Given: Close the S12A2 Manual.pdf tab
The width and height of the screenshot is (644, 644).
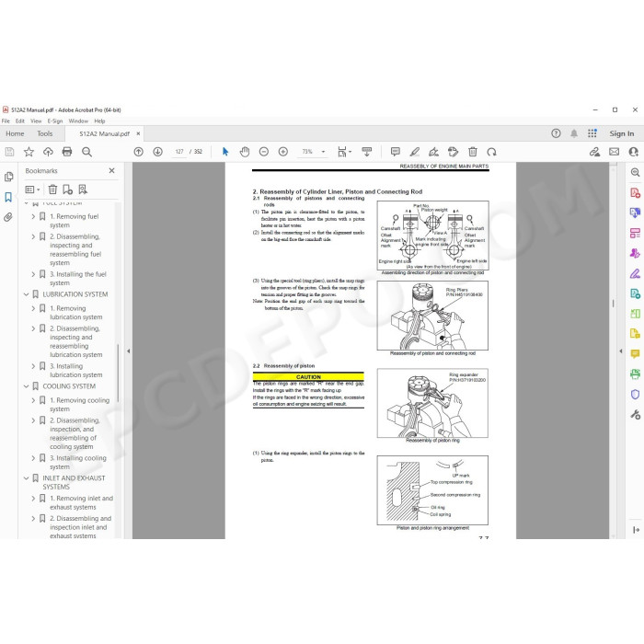Looking at the screenshot, I should 138,133.
